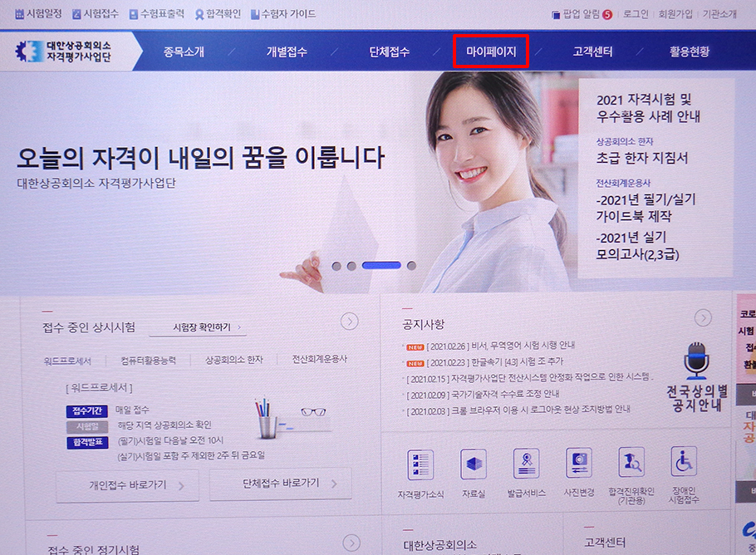This screenshot has height=555, width=756.
Task: Open 마이페이지 menu
Action: point(491,52)
